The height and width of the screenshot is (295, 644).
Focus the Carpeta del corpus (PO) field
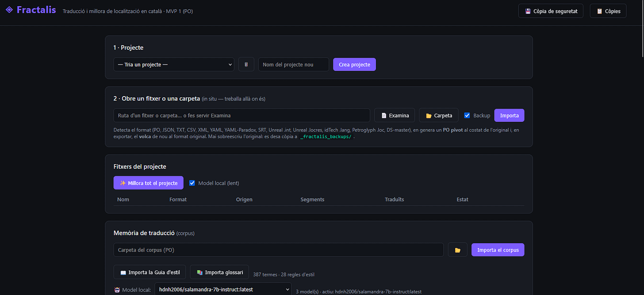[x=279, y=250]
